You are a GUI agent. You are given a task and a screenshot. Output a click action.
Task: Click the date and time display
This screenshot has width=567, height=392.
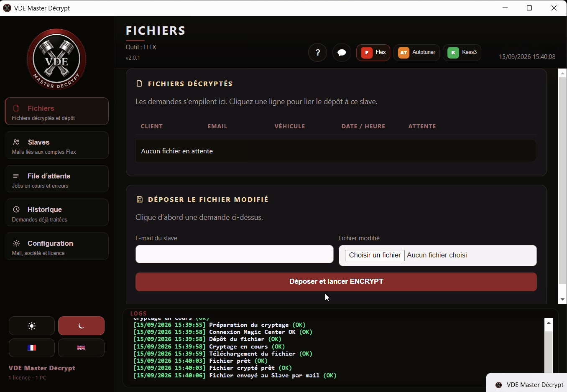pos(528,56)
